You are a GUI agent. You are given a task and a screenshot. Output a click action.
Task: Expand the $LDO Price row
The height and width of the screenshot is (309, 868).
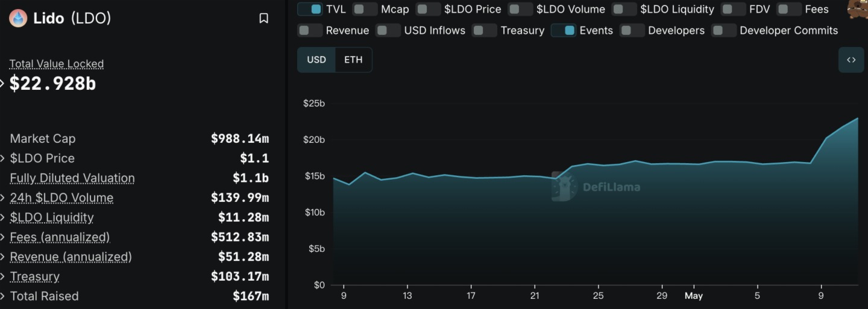[x=3, y=158]
